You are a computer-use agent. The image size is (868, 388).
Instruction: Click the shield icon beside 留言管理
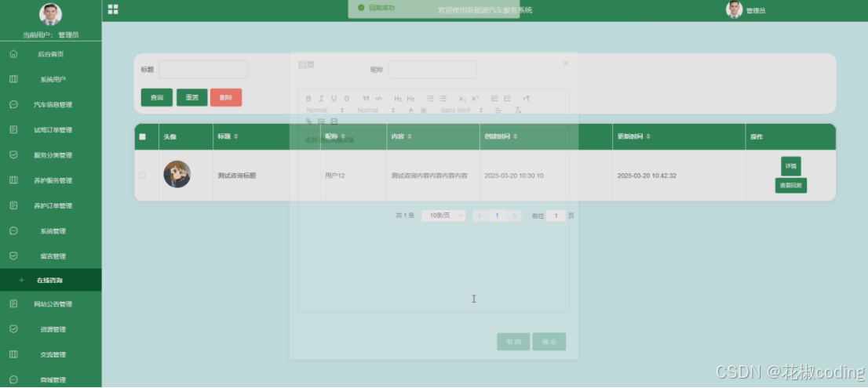14,256
